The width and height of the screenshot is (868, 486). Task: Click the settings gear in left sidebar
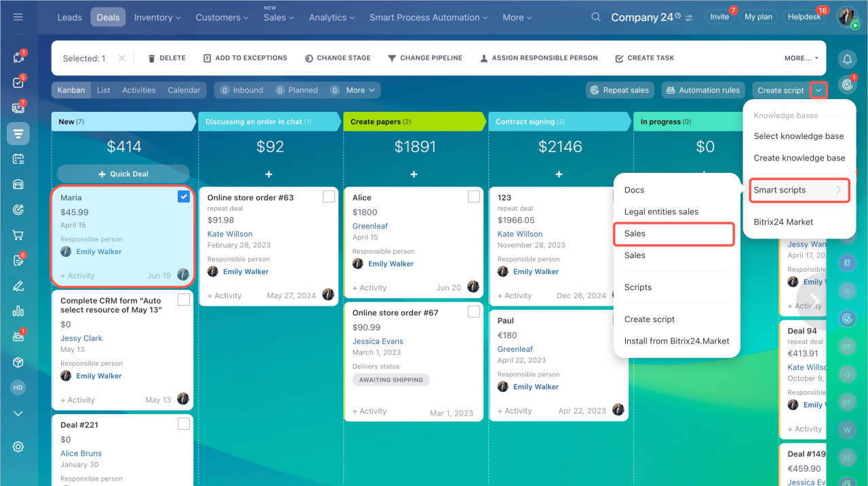pyautogui.click(x=18, y=447)
